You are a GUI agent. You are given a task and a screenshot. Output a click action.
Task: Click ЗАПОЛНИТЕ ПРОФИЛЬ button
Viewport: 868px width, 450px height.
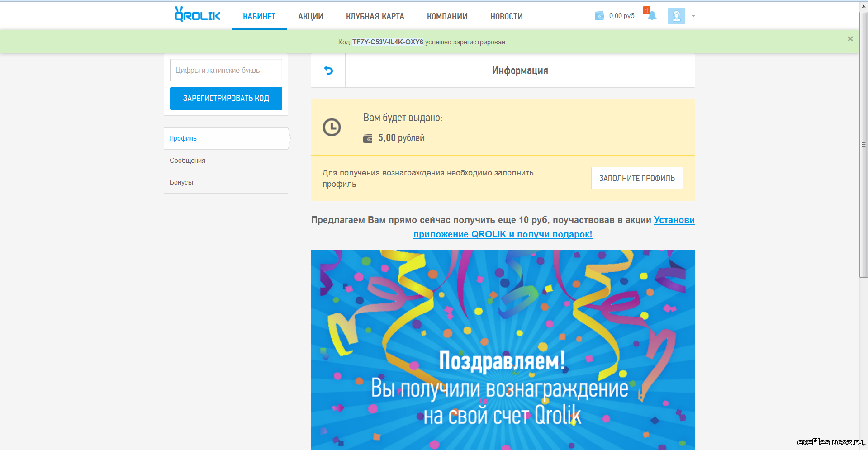[637, 178]
